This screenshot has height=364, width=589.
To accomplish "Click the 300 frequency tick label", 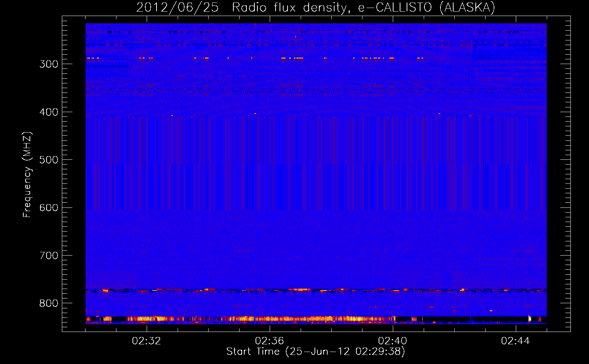I will coord(49,64).
